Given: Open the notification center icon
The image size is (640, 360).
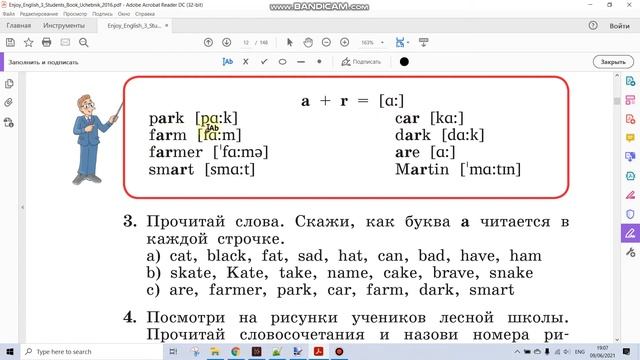Looking at the screenshot, I should [627, 351].
